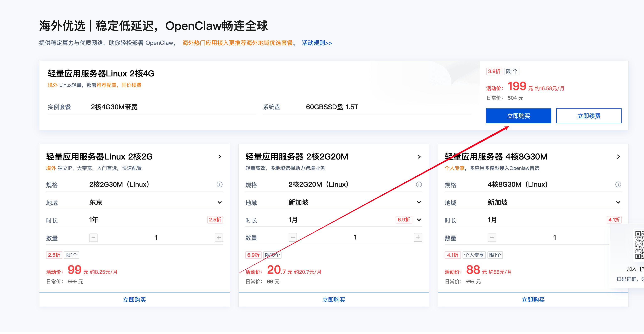Viewport: 644px width, 334px height.
Task: Click the info icon beside 4核8G30M (Linux)
Action: 618,184
